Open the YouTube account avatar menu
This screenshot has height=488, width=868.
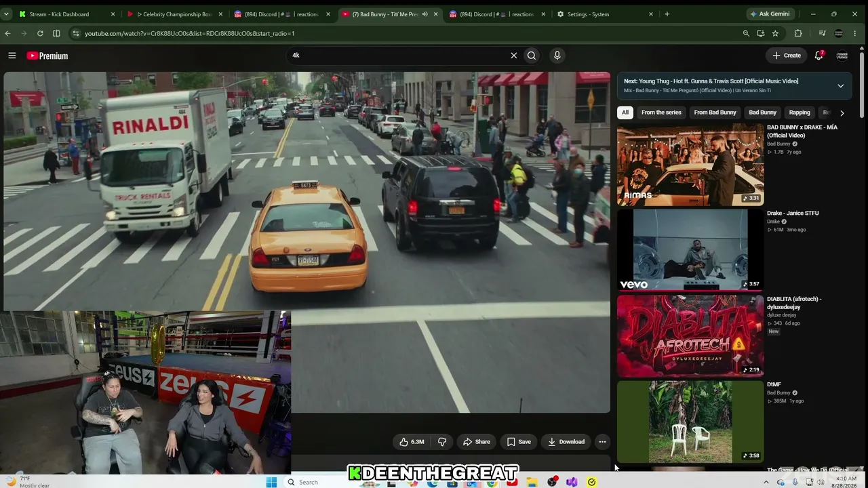click(x=842, y=56)
